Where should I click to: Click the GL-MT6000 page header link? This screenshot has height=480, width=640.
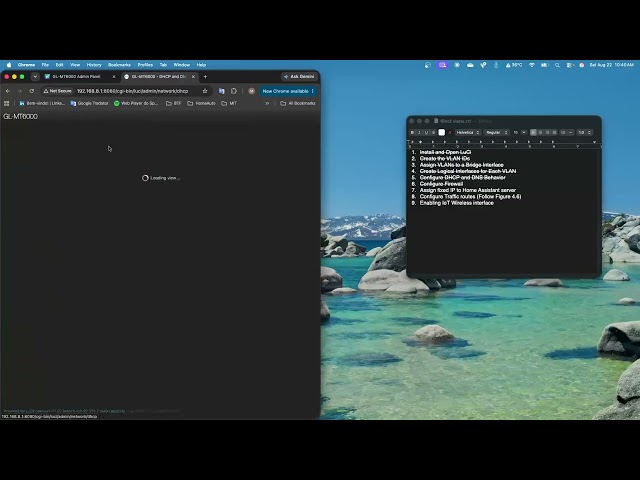[20, 116]
